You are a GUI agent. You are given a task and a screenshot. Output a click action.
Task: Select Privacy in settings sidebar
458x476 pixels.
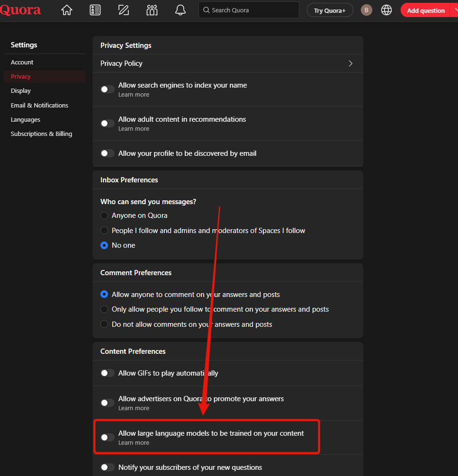[45, 77]
